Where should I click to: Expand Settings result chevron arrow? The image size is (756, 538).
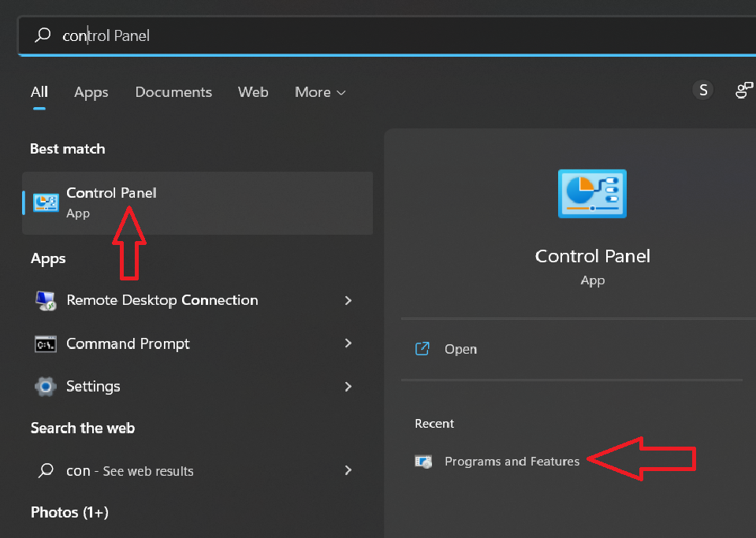coord(348,387)
